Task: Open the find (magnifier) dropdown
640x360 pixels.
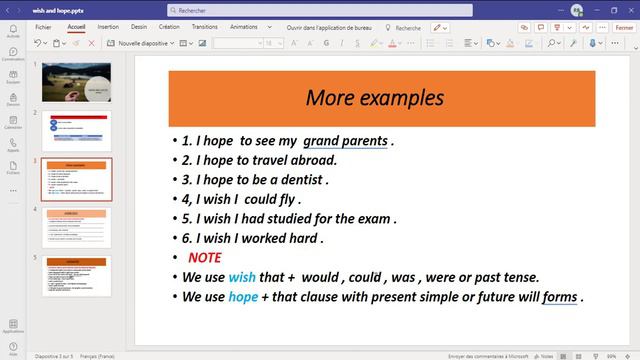Action: pyautogui.click(x=554, y=43)
